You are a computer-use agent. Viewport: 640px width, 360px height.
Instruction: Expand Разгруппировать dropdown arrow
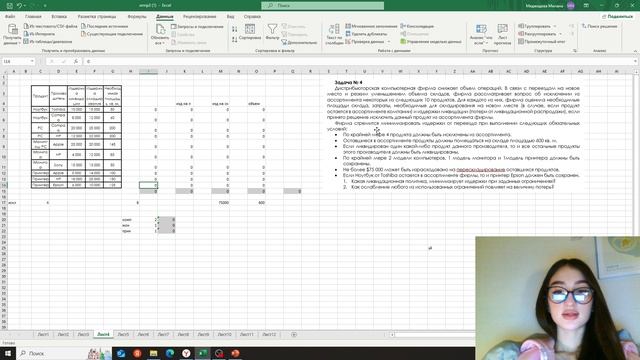[x=560, y=34]
